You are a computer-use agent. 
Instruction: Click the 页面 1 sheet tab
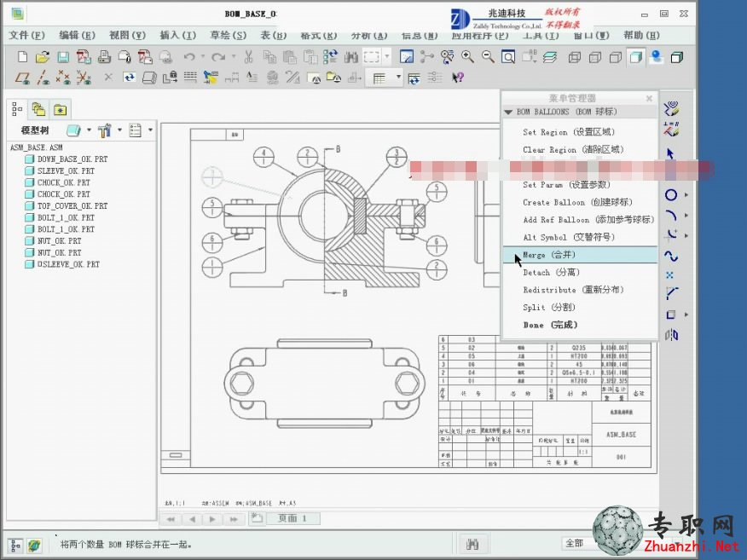point(292,518)
